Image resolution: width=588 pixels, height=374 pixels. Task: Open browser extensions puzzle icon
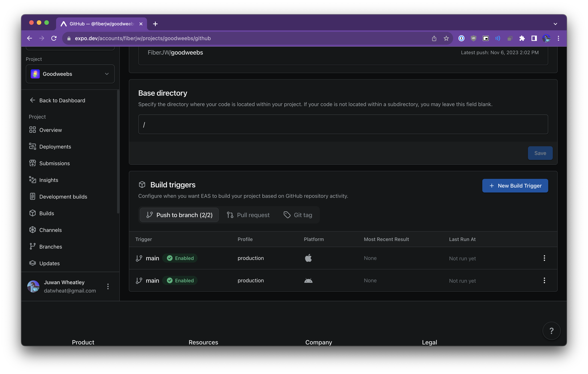point(522,38)
